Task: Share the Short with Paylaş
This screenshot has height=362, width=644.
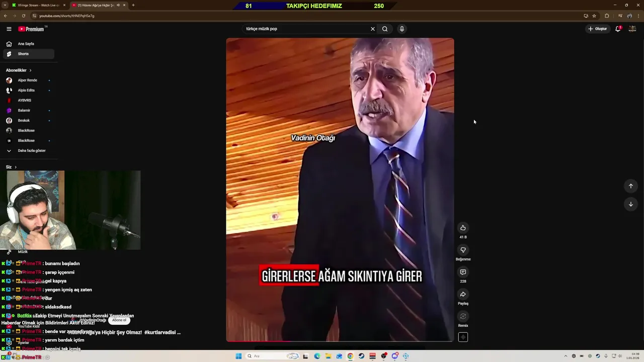Action: pos(463,294)
